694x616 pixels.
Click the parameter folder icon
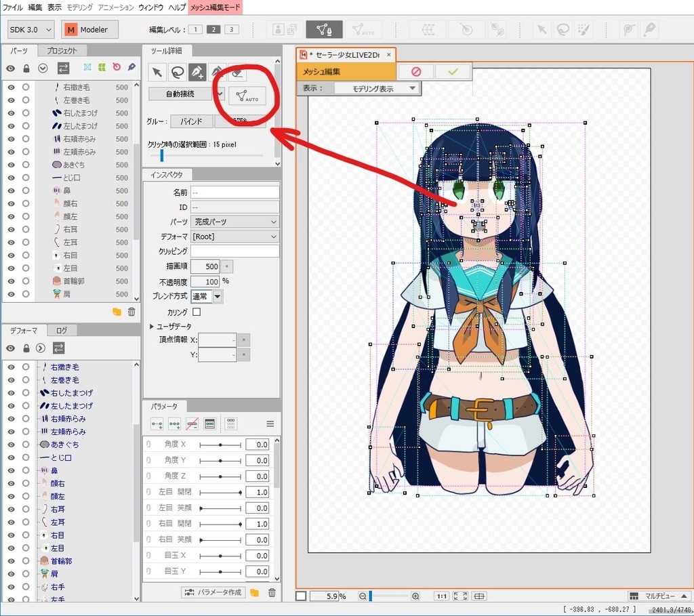[x=254, y=592]
